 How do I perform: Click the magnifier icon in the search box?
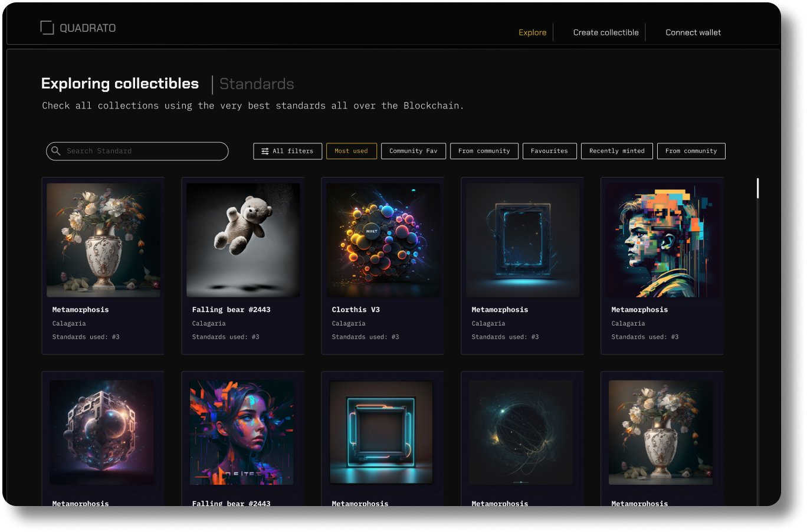tap(56, 151)
